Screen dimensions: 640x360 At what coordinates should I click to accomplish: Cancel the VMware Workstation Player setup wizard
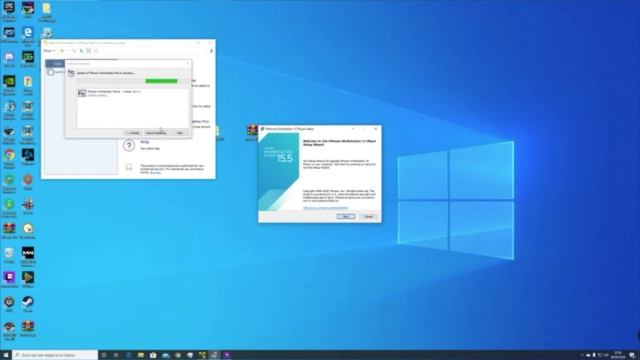point(369,216)
